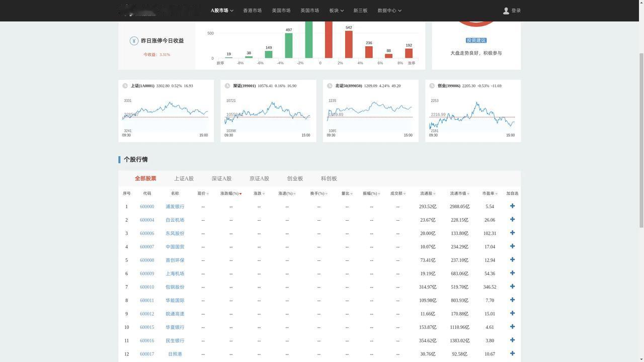Image resolution: width=644 pixels, height=362 pixels.
Task: Open stock code 600004 link
Action: [147, 220]
